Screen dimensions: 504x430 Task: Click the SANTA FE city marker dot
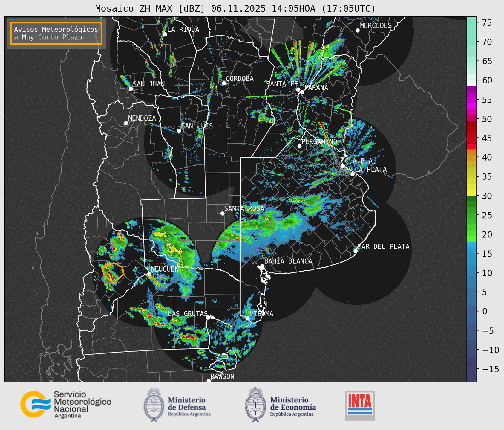tap(298, 89)
